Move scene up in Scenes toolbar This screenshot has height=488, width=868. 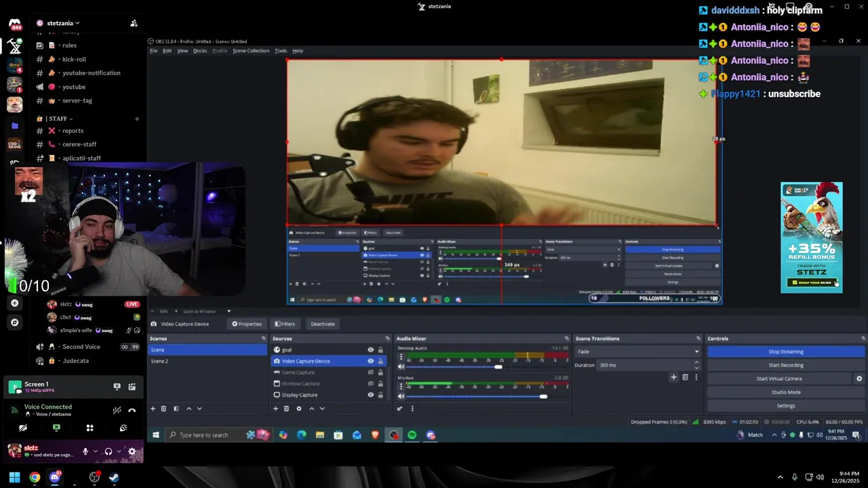(189, 409)
